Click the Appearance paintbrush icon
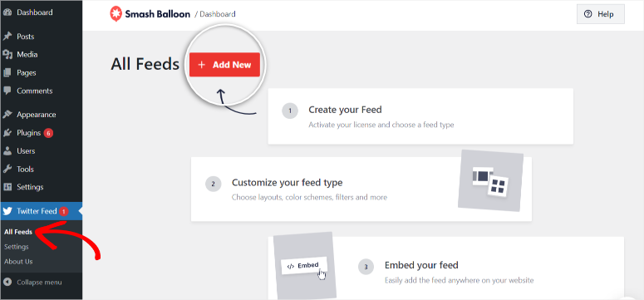 click(x=7, y=115)
